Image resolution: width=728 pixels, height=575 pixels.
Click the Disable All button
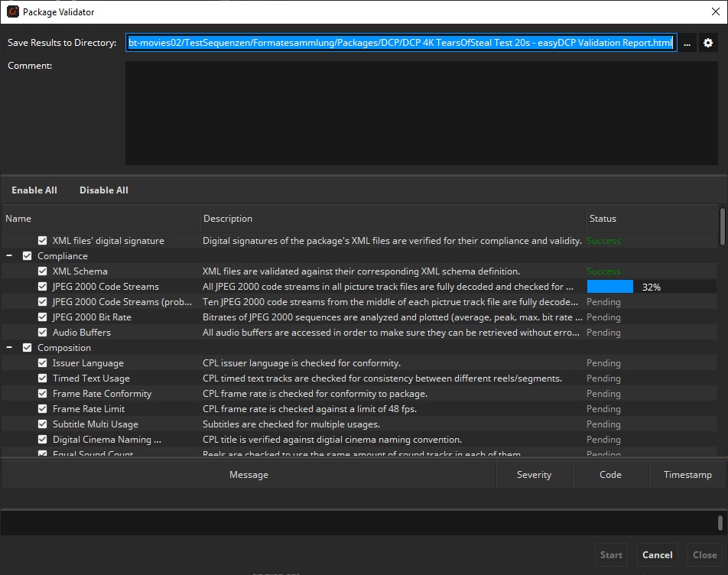click(x=103, y=190)
